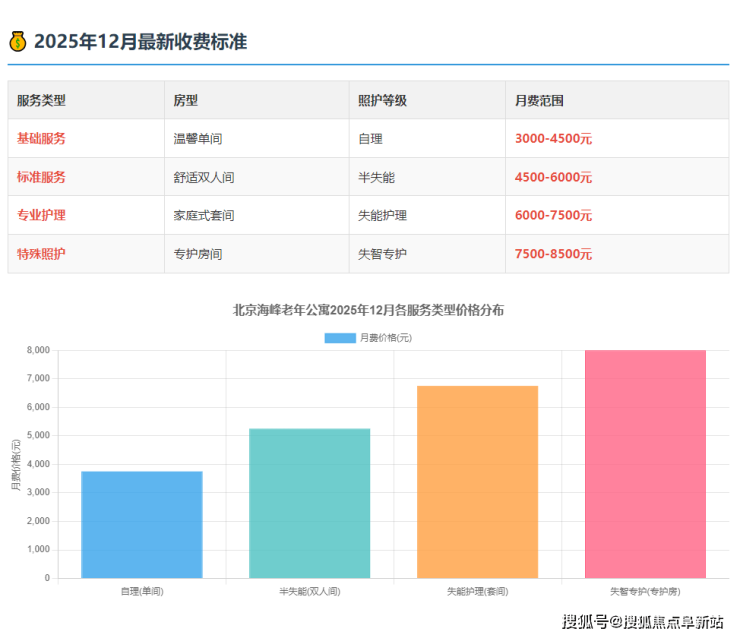This screenshot has height=638, width=740.
Task: Click the 月费范围 column header
Action: pos(539,101)
